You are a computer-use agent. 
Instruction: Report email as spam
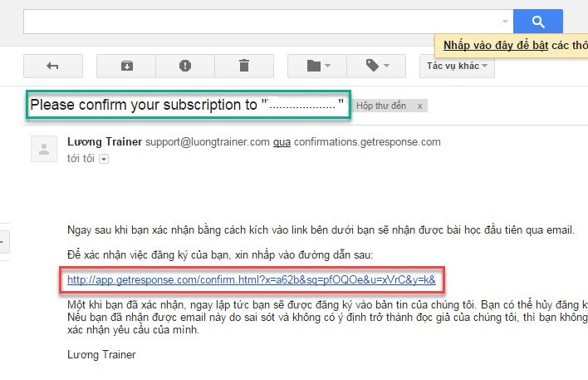185,66
